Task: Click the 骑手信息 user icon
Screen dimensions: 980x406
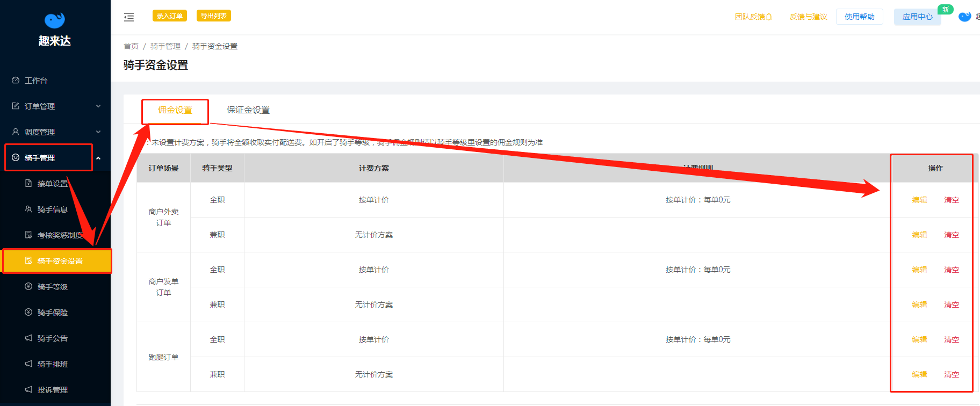Action: point(28,209)
